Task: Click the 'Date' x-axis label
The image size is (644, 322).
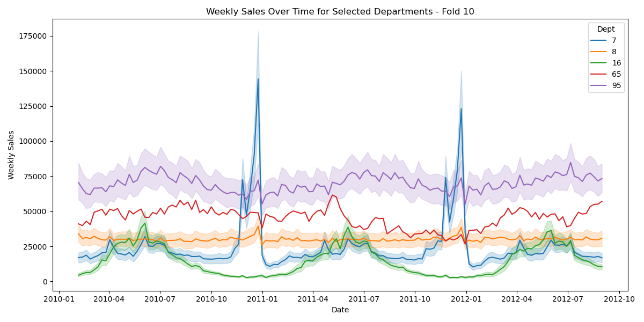Action: [x=340, y=310]
